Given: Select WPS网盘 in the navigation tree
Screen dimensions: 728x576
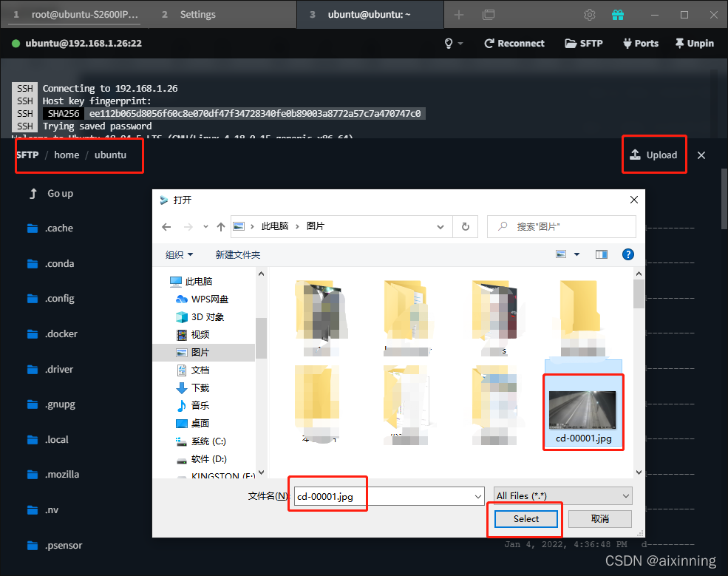Looking at the screenshot, I should [203, 299].
